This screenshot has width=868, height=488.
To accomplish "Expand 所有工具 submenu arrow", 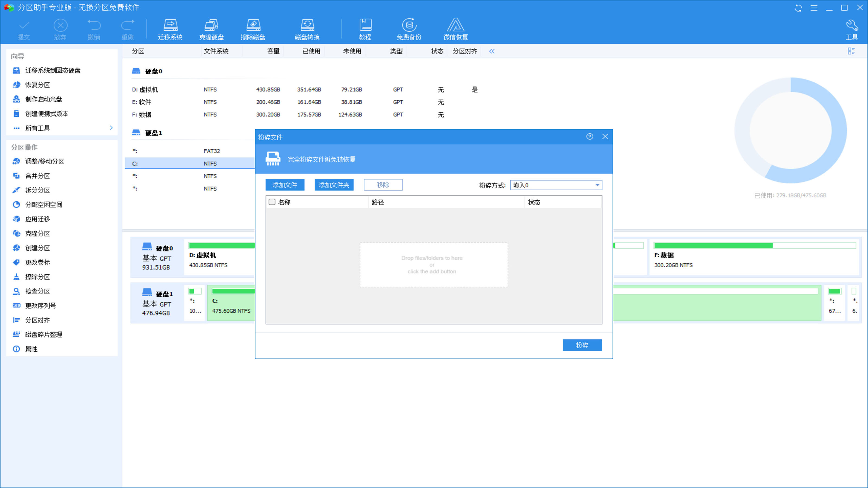I will 111,128.
